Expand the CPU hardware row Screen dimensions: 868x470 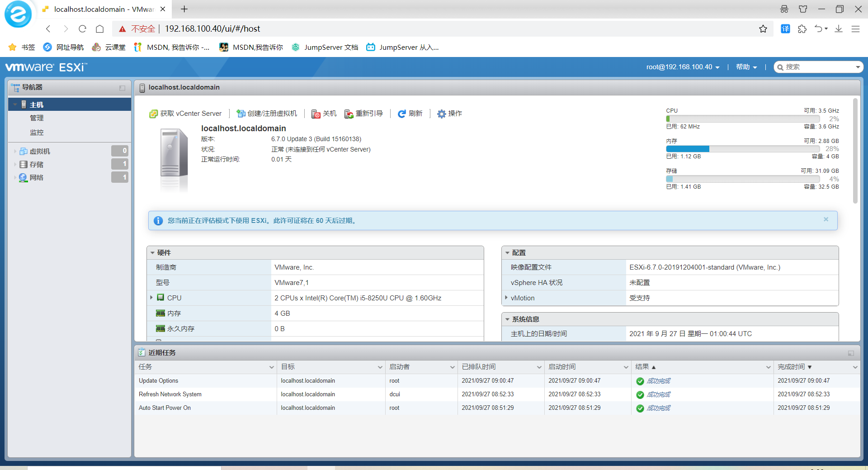151,297
